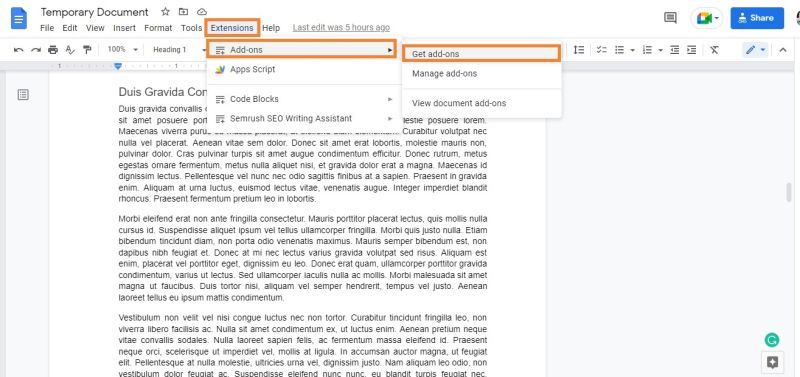The image size is (800, 377).
Task: Click the paragraph starting 'Vestibulum non velit'
Action: [303, 345]
